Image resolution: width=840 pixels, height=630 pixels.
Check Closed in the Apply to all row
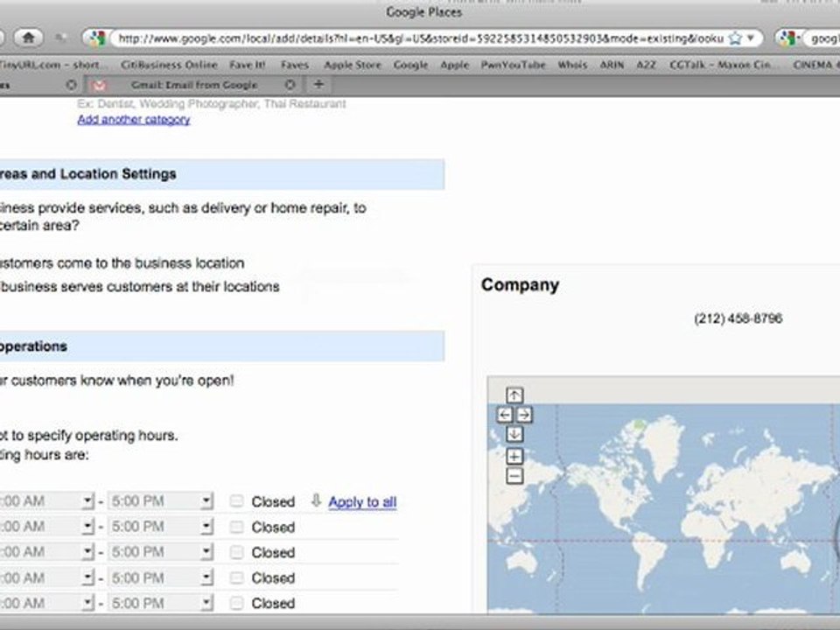(x=236, y=500)
